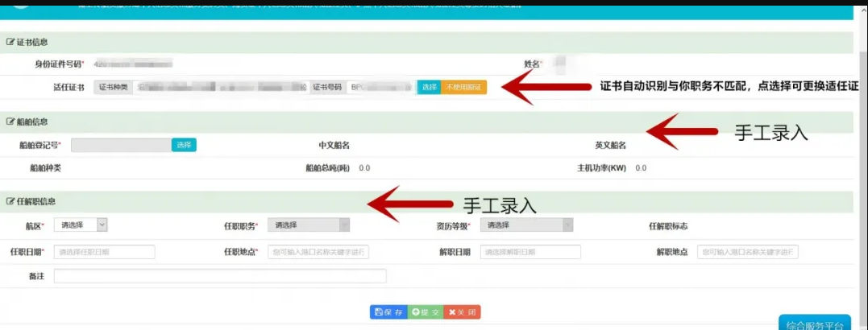Click 选择 button beside 船舶登记号 field
The image size is (868, 330).
pyautogui.click(x=184, y=145)
